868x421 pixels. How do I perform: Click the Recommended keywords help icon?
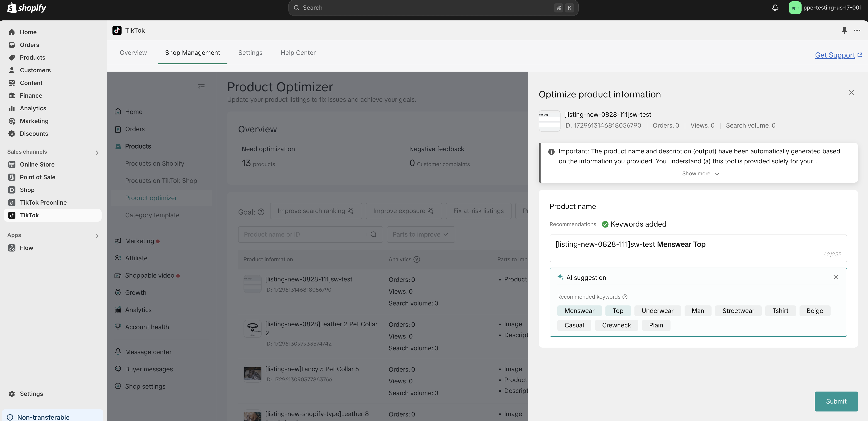coord(625,297)
